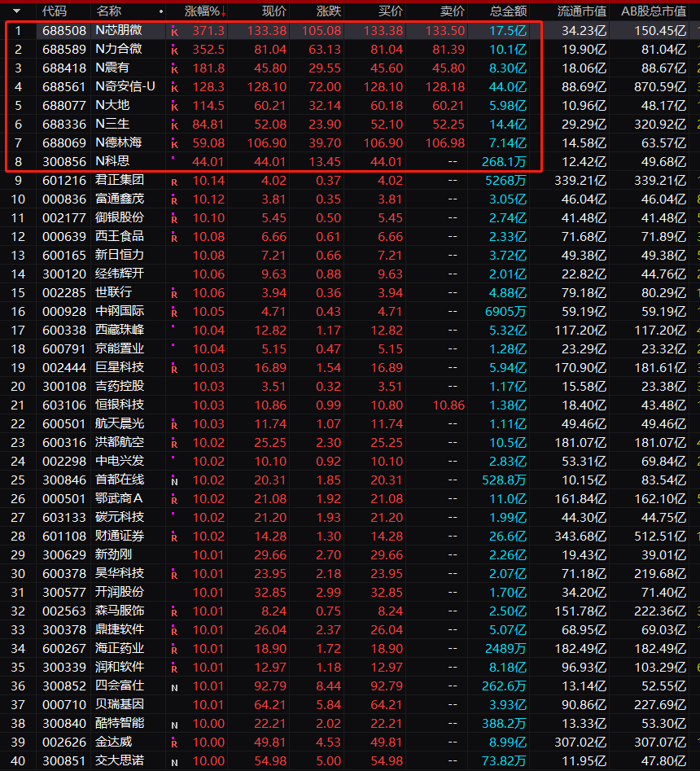Sort by the 买价 column header
Image resolution: width=700 pixels, height=771 pixels.
tap(391, 11)
